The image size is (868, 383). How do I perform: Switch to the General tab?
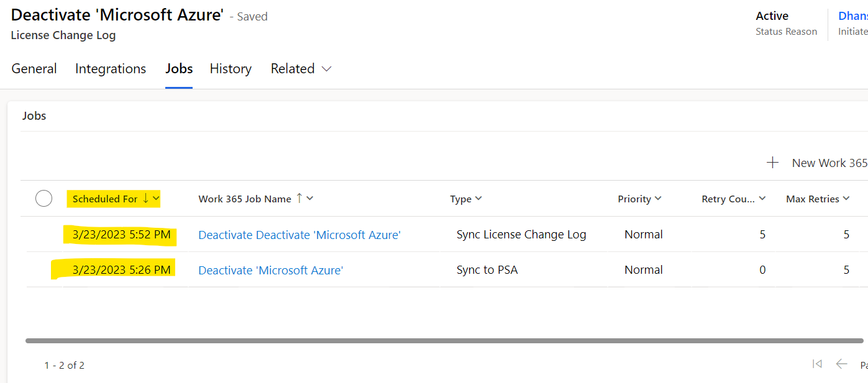coord(34,69)
